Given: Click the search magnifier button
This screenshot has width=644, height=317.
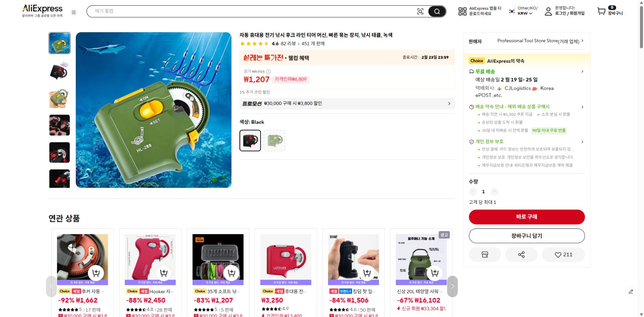Looking at the screenshot, I should pos(437,11).
